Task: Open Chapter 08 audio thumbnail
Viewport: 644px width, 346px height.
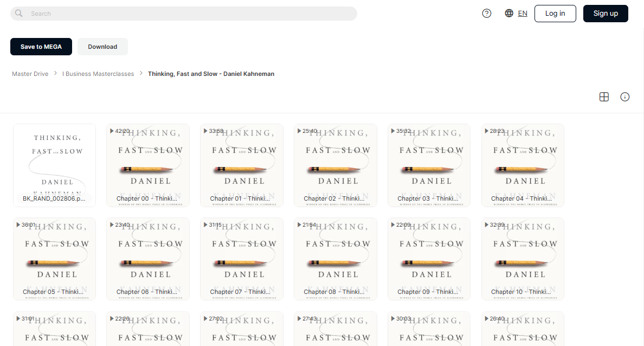Action: point(335,259)
